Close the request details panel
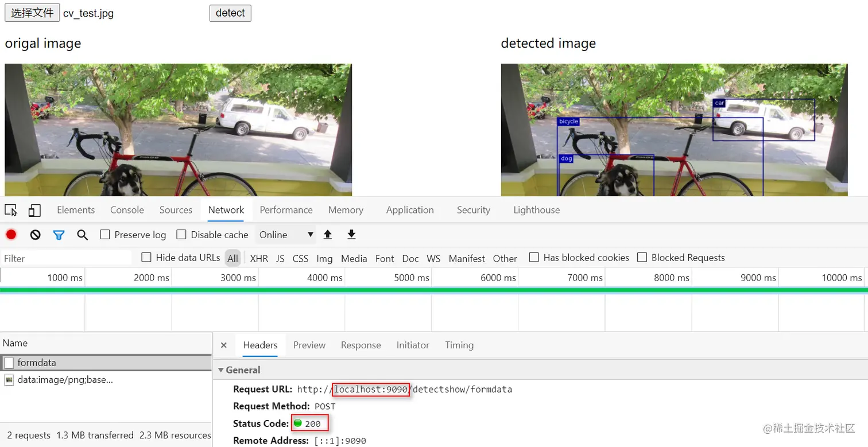Image resolution: width=868 pixels, height=447 pixels. click(x=224, y=345)
